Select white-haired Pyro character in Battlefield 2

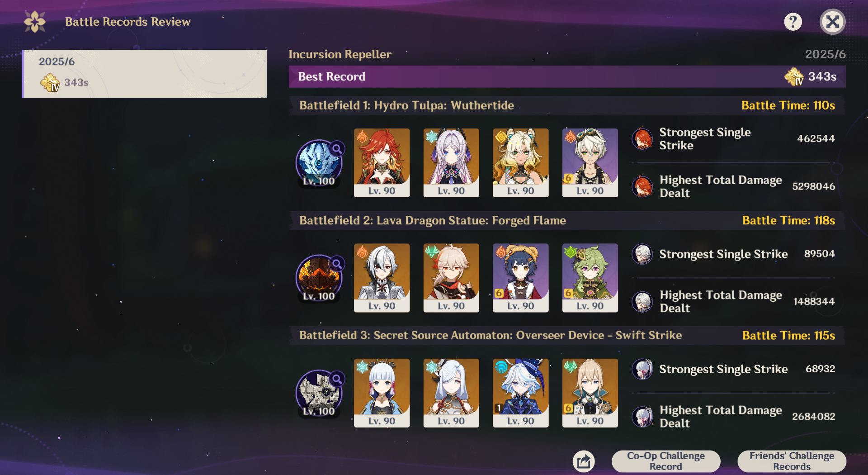tap(382, 278)
